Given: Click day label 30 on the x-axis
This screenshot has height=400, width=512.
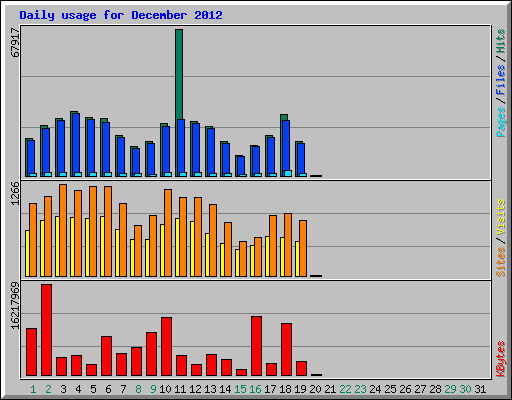Looking at the screenshot, I should click(465, 389).
